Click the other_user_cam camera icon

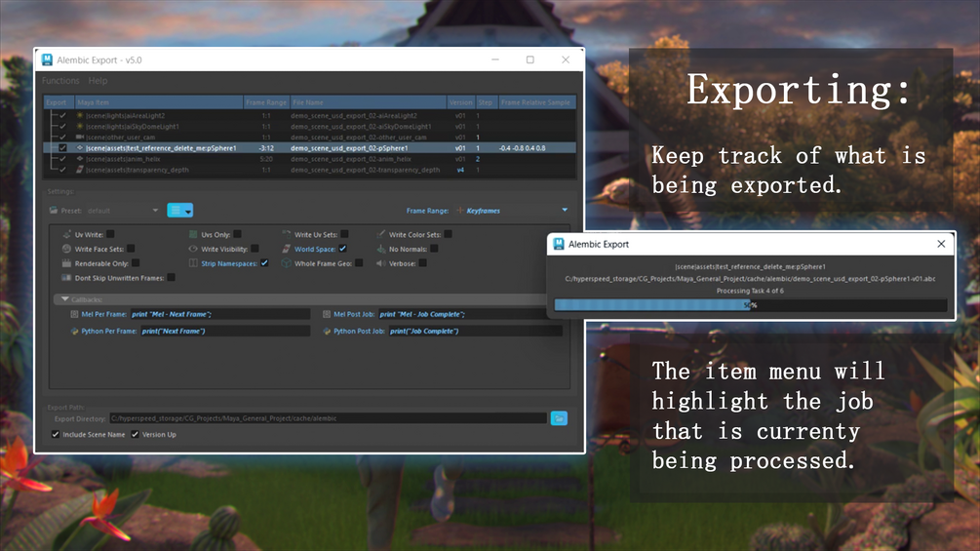click(x=79, y=137)
